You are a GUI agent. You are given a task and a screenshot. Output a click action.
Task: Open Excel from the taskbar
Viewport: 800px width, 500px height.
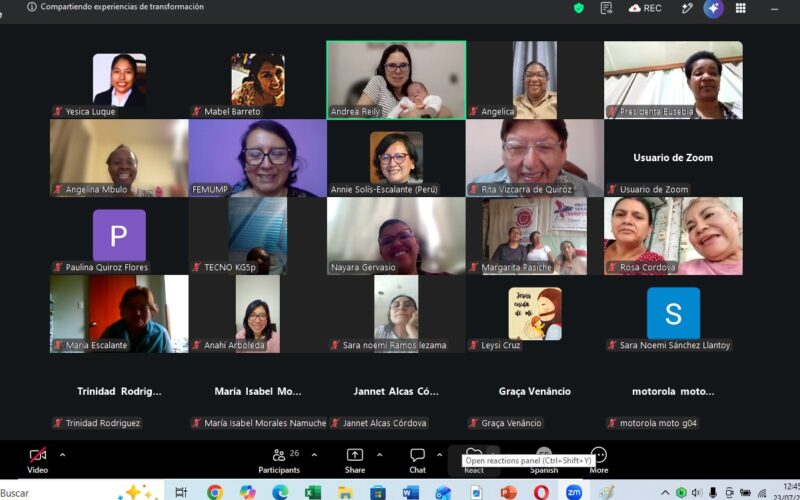pos(313,492)
